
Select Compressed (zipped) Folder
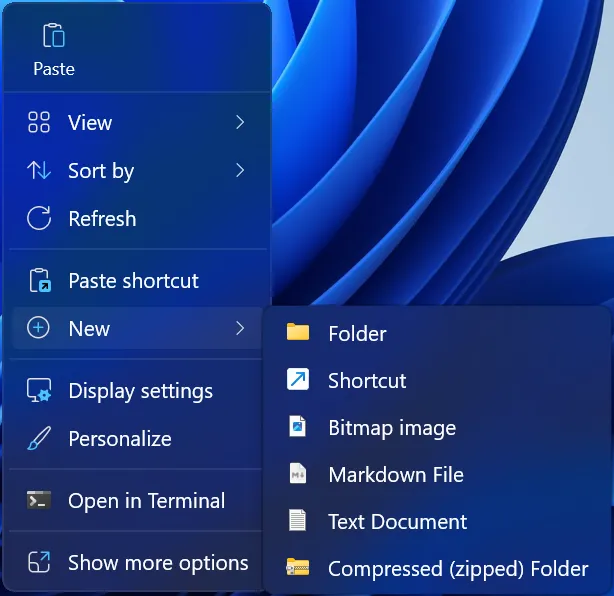(x=457, y=569)
